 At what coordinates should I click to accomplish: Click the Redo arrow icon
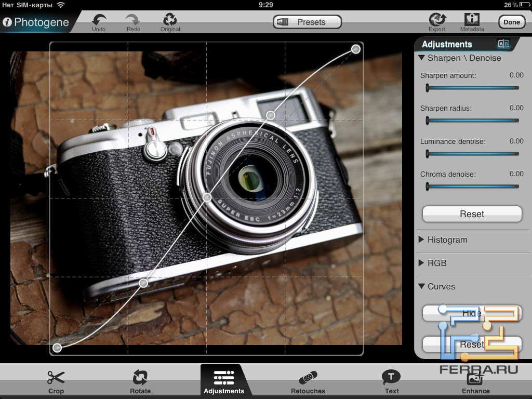coord(134,20)
